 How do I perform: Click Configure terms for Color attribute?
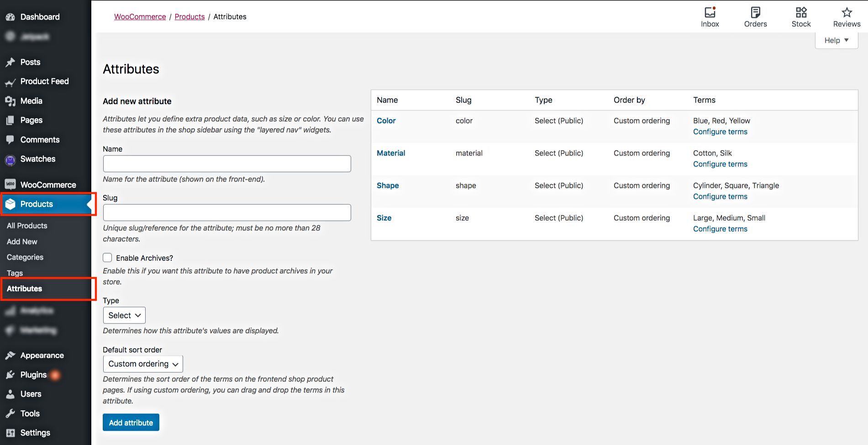click(x=720, y=132)
